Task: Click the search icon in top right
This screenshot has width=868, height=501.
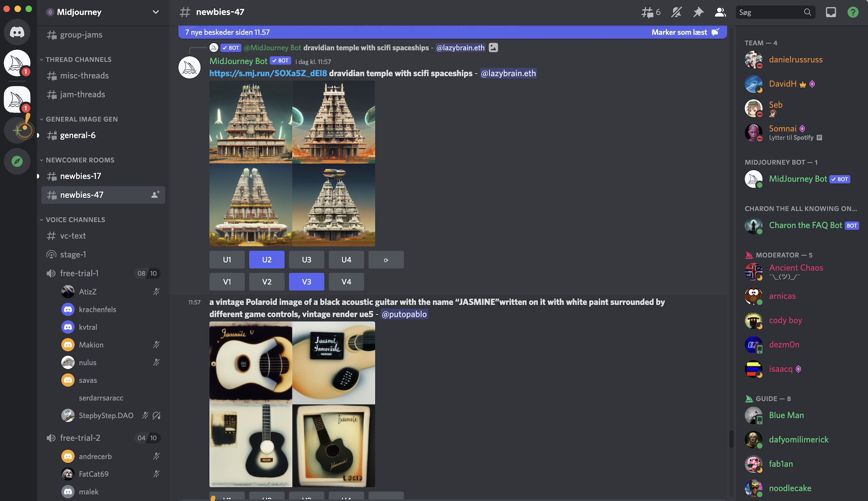Action: [x=807, y=12]
